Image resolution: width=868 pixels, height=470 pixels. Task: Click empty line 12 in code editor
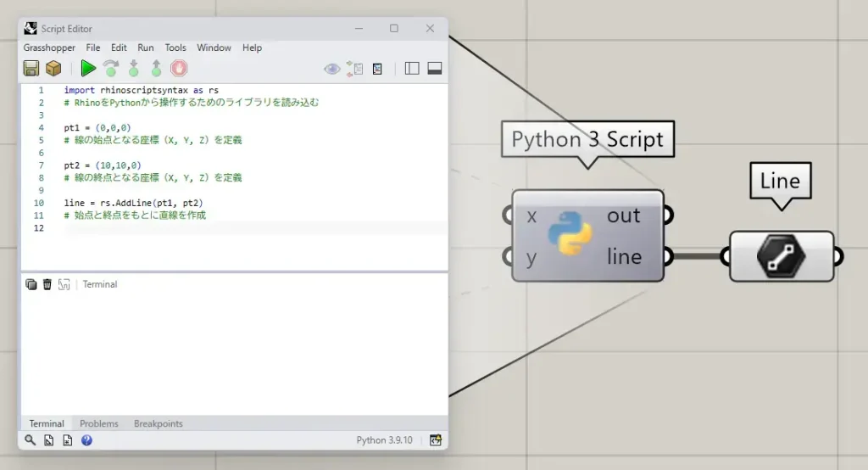tap(254, 229)
